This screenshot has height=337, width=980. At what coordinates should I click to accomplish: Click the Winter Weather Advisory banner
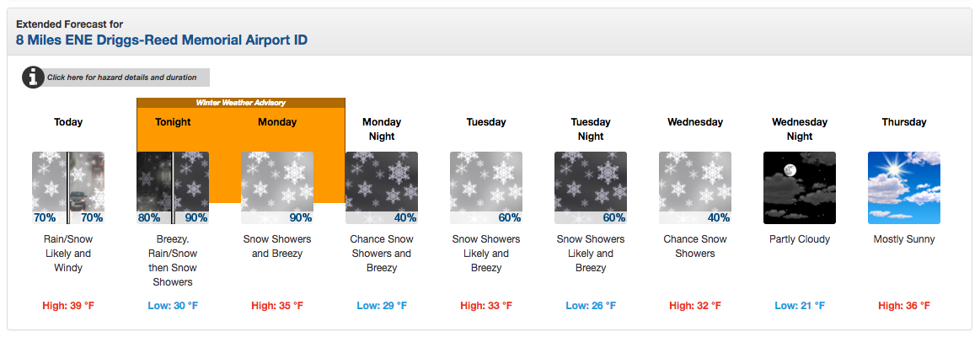(241, 103)
